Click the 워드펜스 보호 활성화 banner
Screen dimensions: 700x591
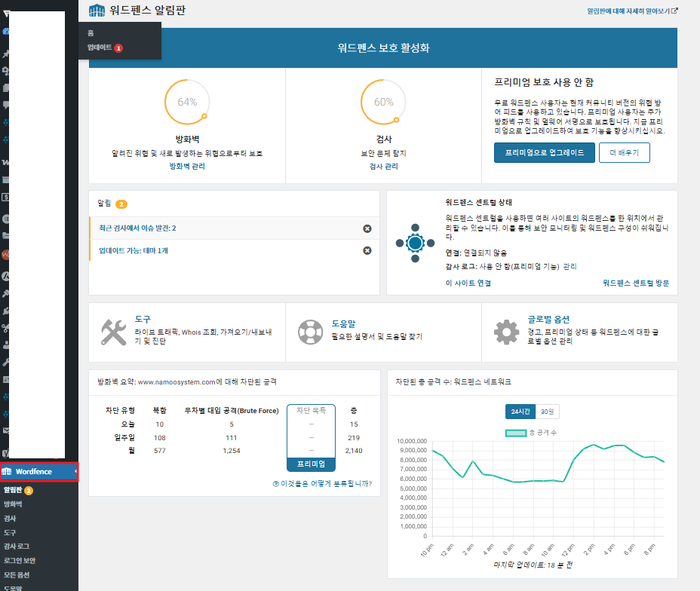383,47
